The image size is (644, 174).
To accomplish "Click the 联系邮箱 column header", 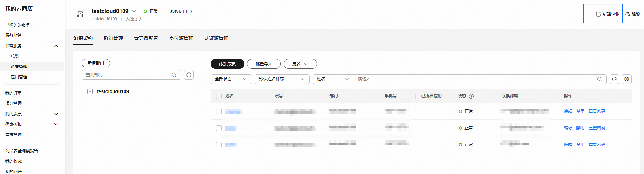I will coord(510,96).
